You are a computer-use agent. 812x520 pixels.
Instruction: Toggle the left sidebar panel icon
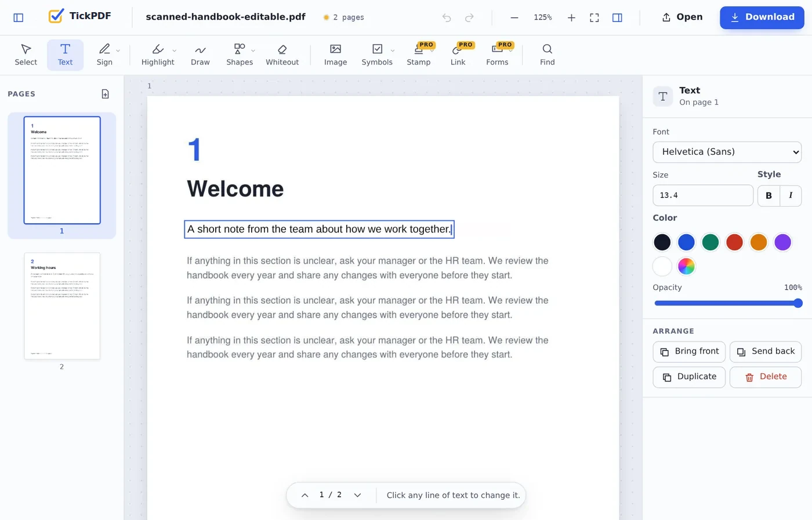click(19, 17)
